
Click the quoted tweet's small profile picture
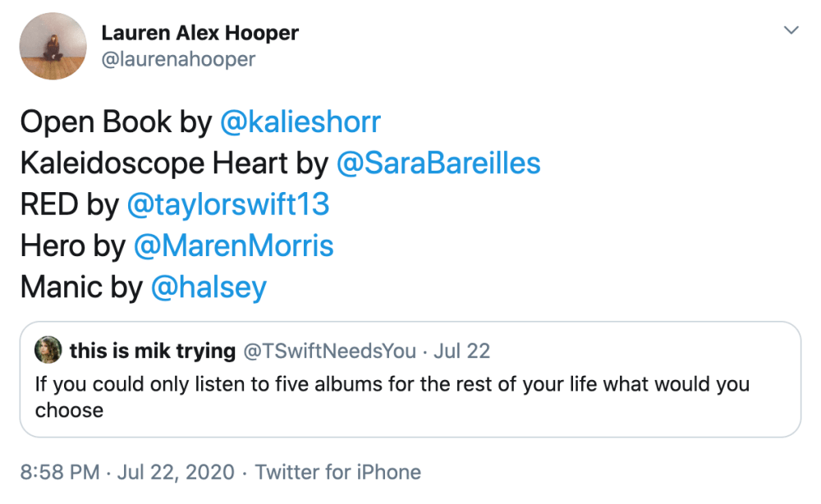coord(48,351)
